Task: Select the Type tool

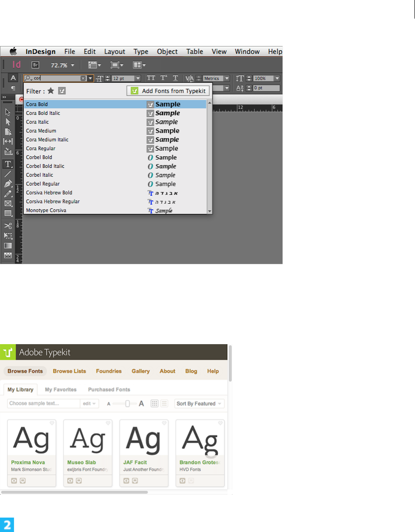Action: point(8,164)
